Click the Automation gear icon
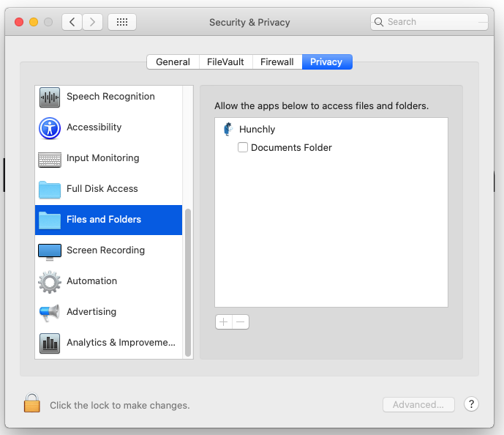The height and width of the screenshot is (435, 504). tap(50, 282)
